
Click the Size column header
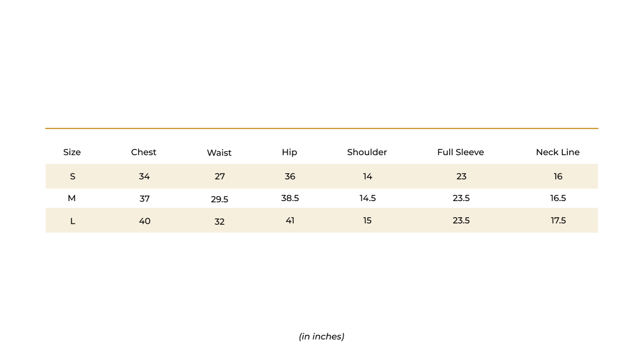(x=72, y=152)
